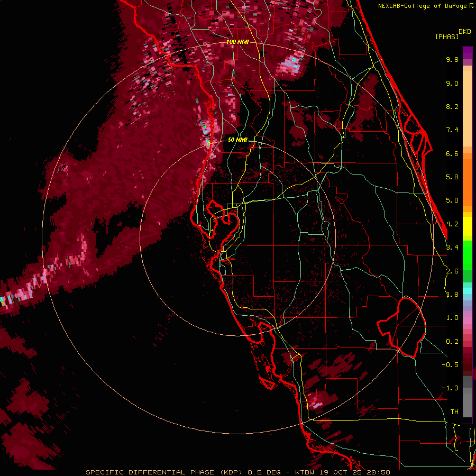Select the 5.0 scale value

(x=452, y=200)
